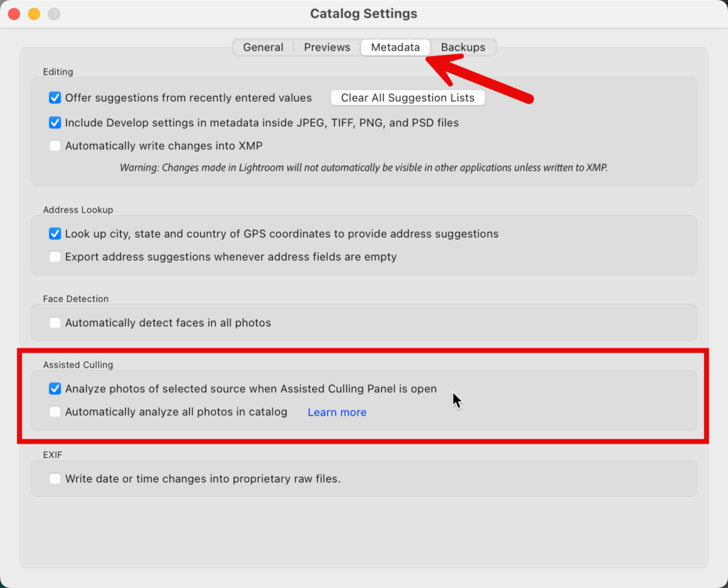728x588 pixels.
Task: Click the red close button
Action: coord(13,13)
